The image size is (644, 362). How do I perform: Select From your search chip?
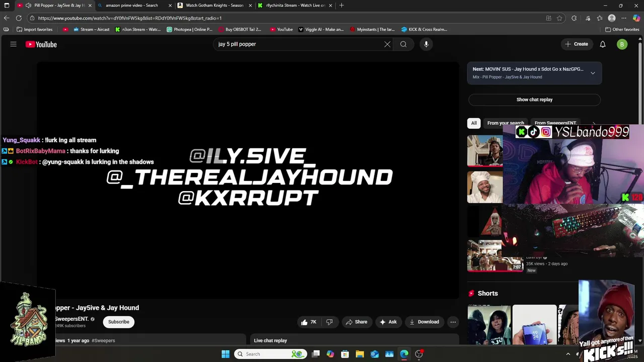point(506,123)
